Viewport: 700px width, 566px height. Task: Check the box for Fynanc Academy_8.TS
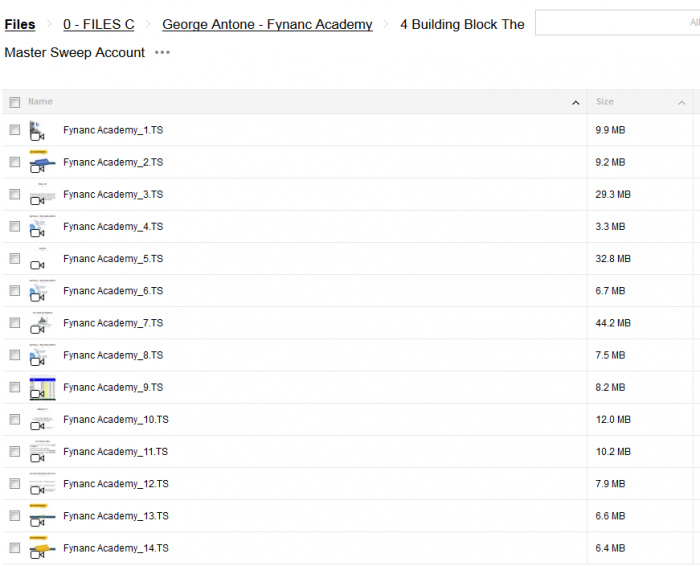[15, 355]
